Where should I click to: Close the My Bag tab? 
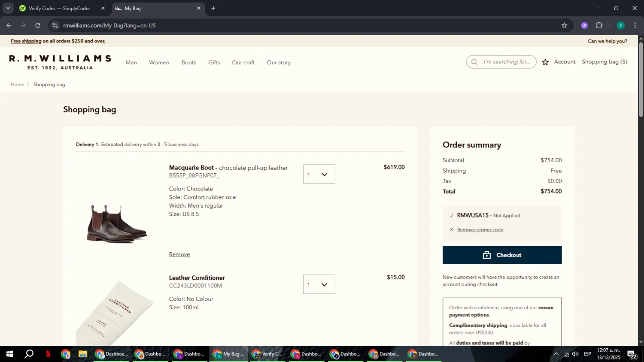(x=199, y=8)
